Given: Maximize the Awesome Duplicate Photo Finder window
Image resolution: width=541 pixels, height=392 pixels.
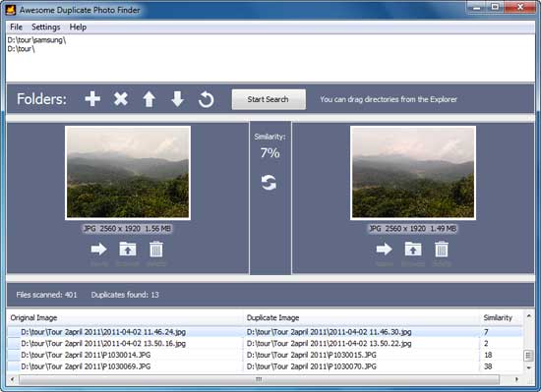Looking at the screenshot, I should click(x=495, y=7).
